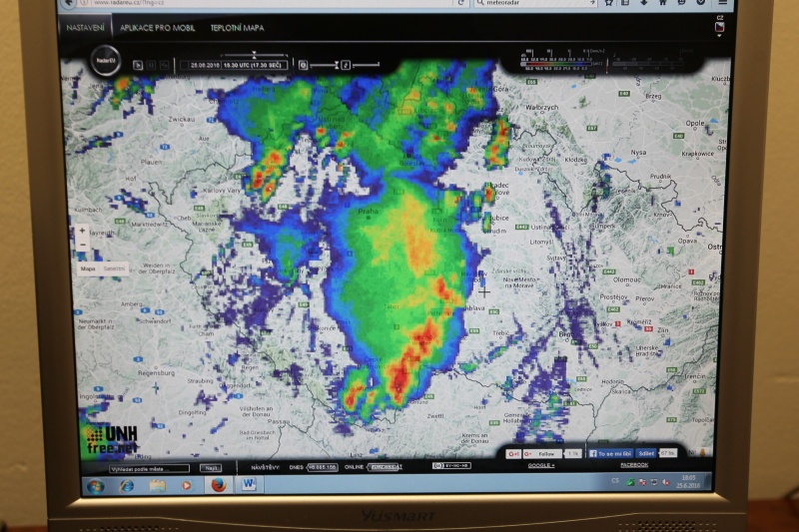This screenshot has height=532, width=799.
Task: Open the FACEBOOK footer link
Action: [x=634, y=465]
